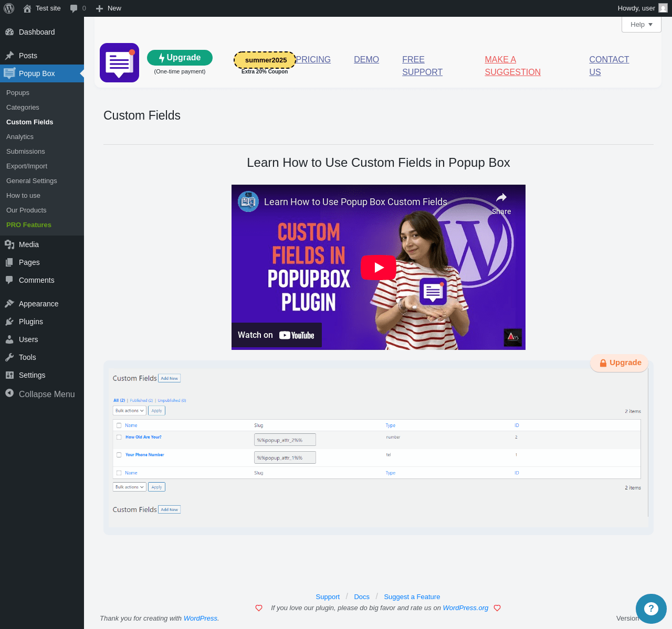Viewport: 672px width, 629px height.
Task: Open the Settings menu
Action: 42,375
